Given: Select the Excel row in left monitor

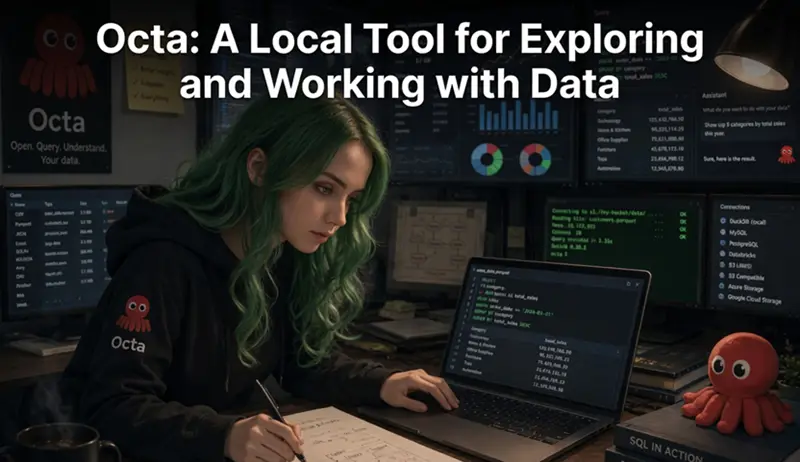Looking at the screenshot, I should point(61,243).
